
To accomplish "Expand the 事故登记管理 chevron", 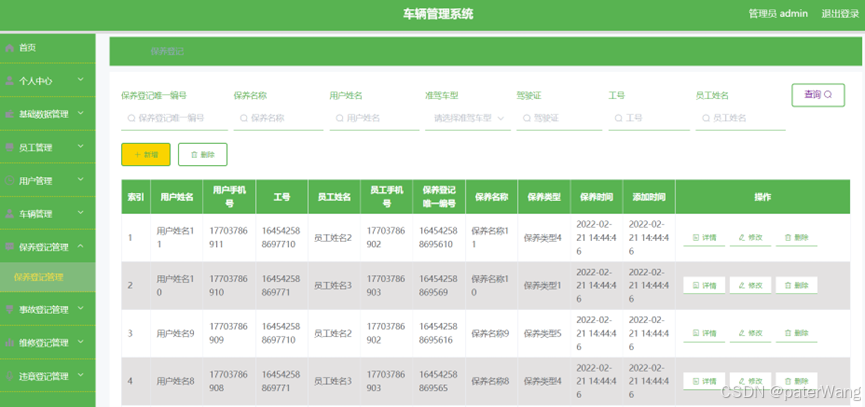I will (x=81, y=308).
